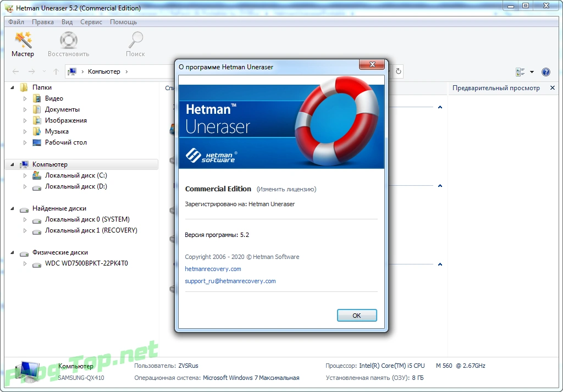Expand the Документы folder node

(25, 109)
